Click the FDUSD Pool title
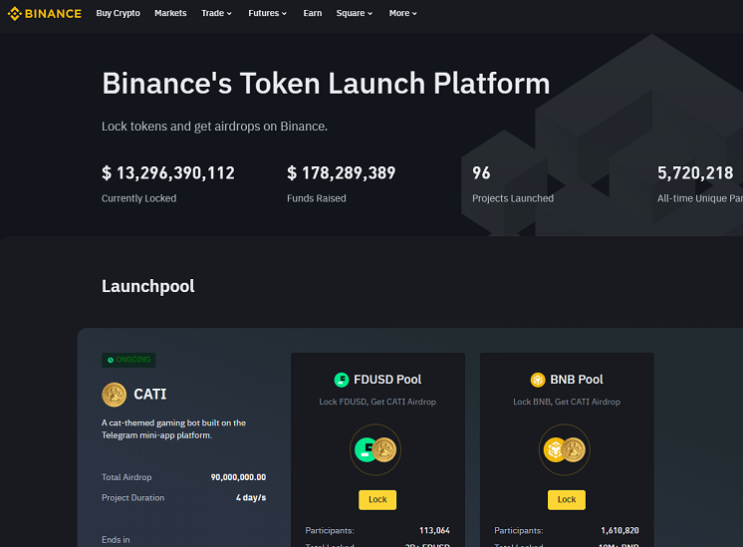The image size is (743, 547). tap(387, 380)
